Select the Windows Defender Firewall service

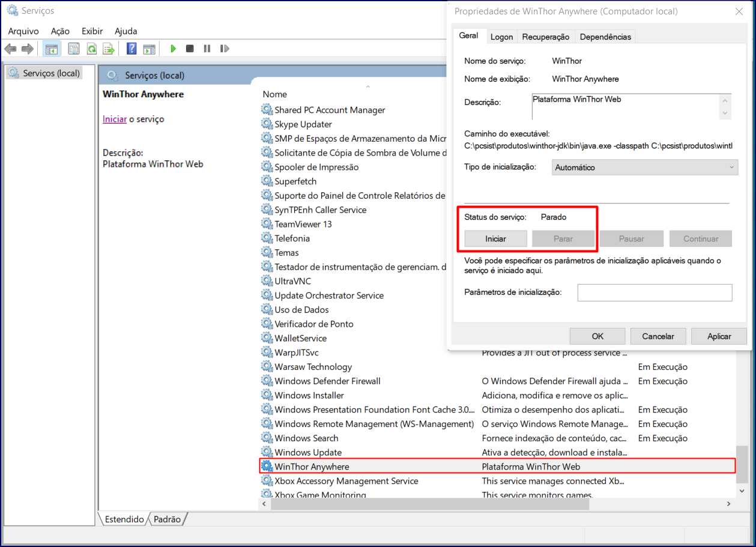coord(327,381)
